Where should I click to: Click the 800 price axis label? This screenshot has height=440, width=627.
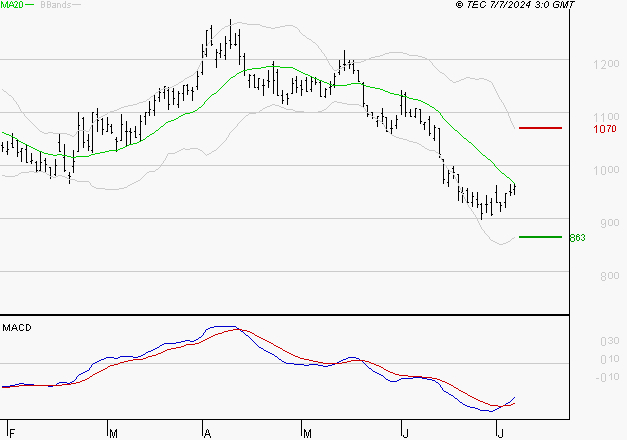coord(610,276)
